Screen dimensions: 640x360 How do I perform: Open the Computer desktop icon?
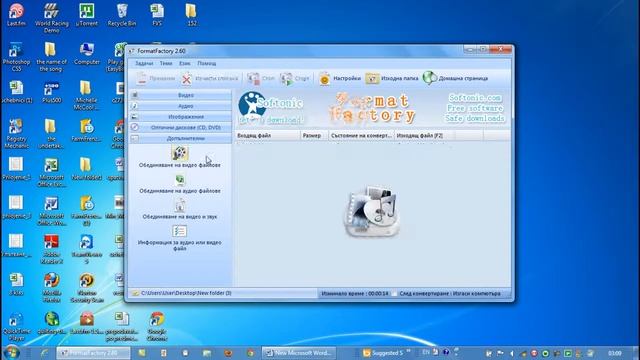click(87, 53)
